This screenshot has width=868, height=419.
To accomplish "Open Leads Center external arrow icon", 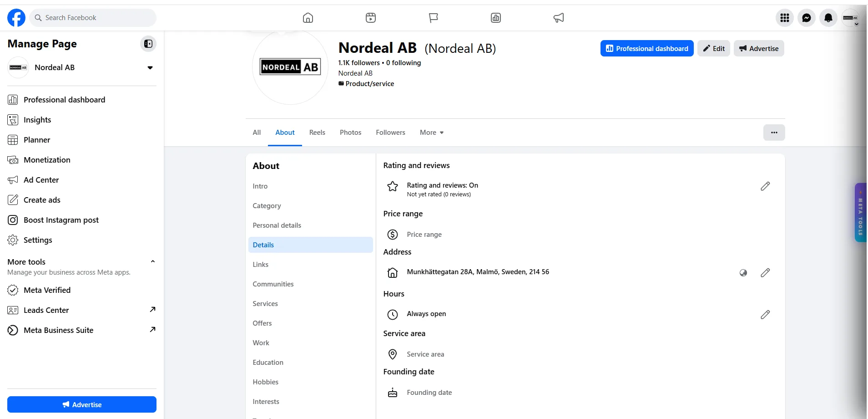I will (152, 310).
